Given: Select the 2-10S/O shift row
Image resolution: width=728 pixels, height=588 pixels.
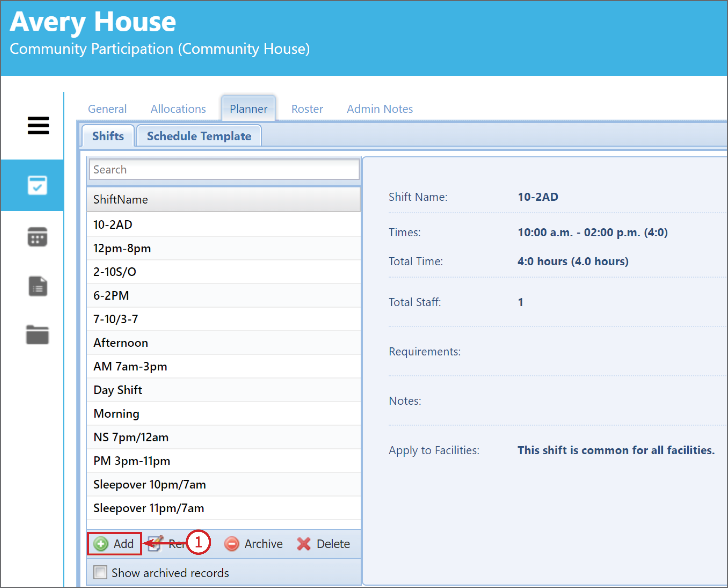Looking at the screenshot, I should coord(223,272).
